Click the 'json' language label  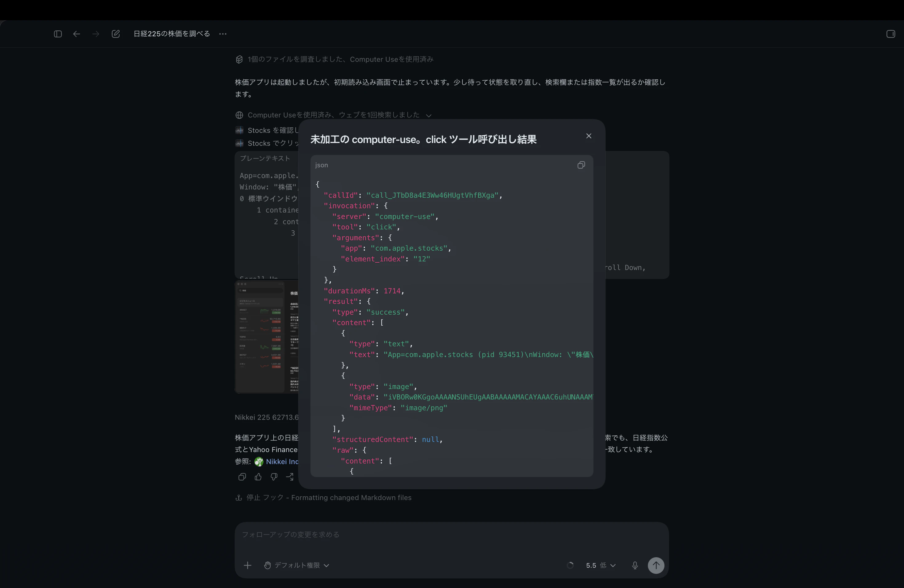pyautogui.click(x=321, y=165)
